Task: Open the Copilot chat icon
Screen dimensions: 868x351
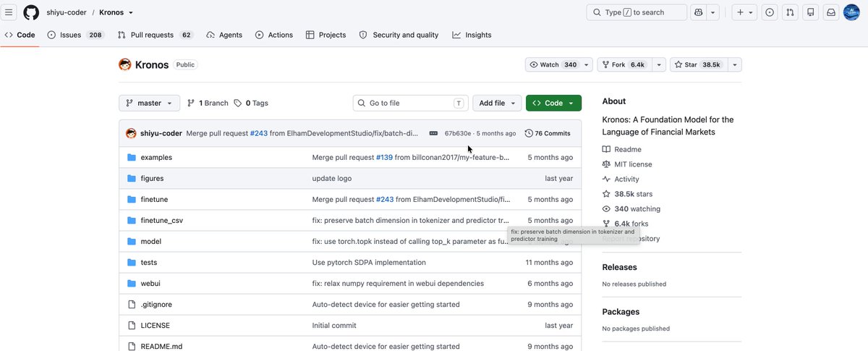Action: coord(698,12)
